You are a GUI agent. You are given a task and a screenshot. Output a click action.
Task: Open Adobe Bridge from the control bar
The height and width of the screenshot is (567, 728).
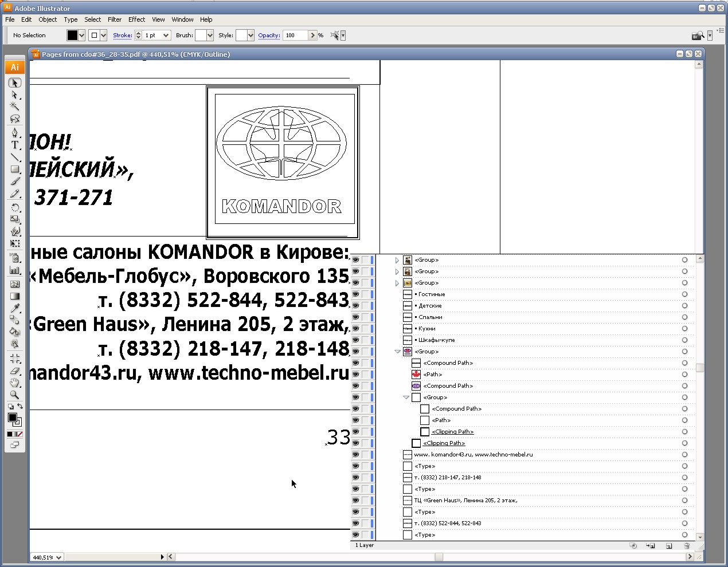(x=697, y=36)
